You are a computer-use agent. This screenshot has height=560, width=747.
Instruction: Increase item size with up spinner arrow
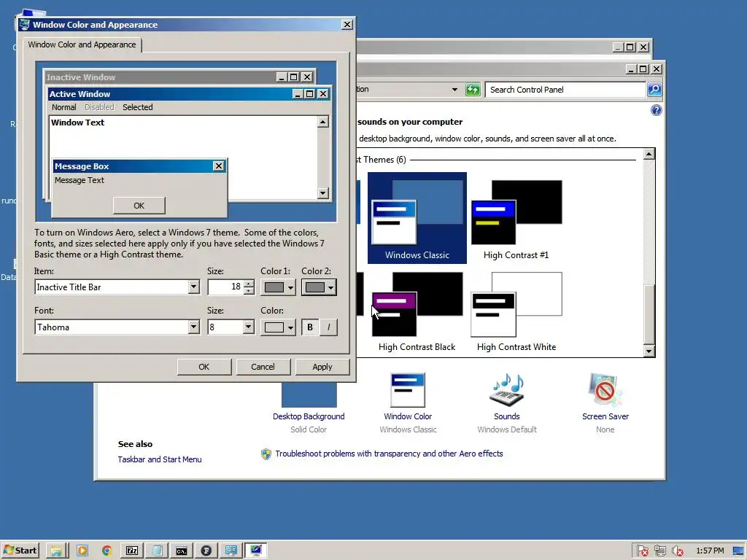click(x=249, y=284)
